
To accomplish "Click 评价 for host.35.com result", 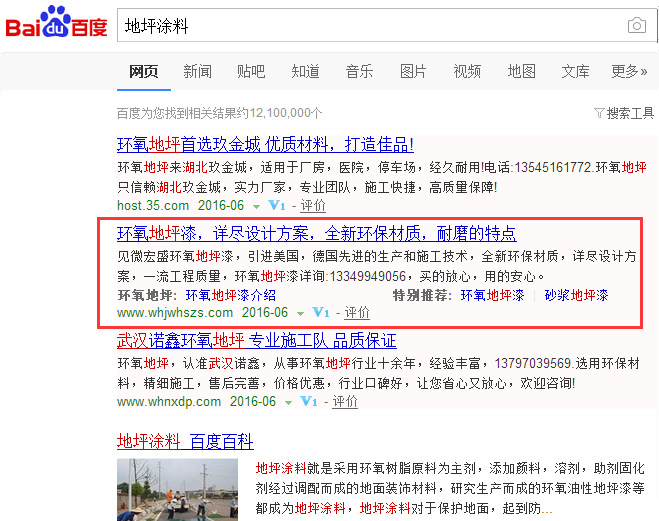I will click(313, 205).
